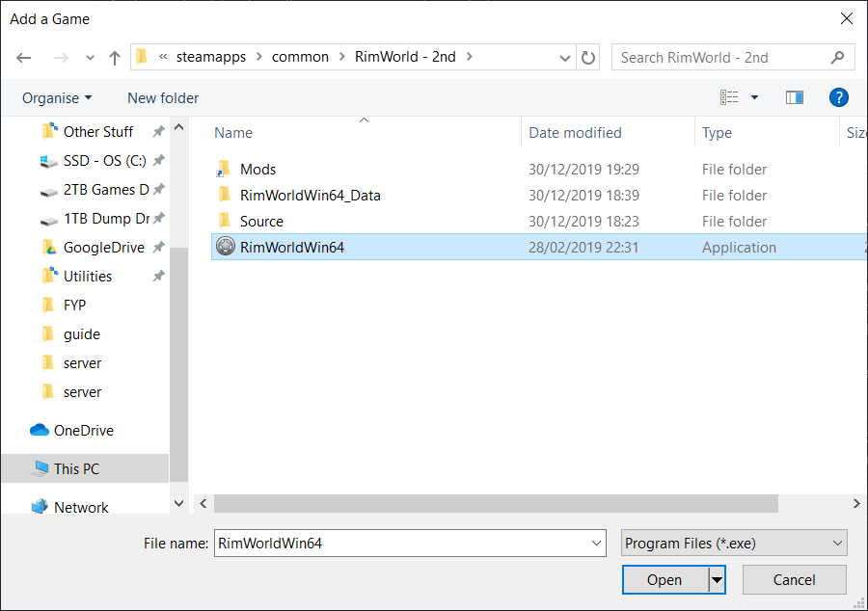Open the Help question mark icon
868x611 pixels.
tap(839, 97)
